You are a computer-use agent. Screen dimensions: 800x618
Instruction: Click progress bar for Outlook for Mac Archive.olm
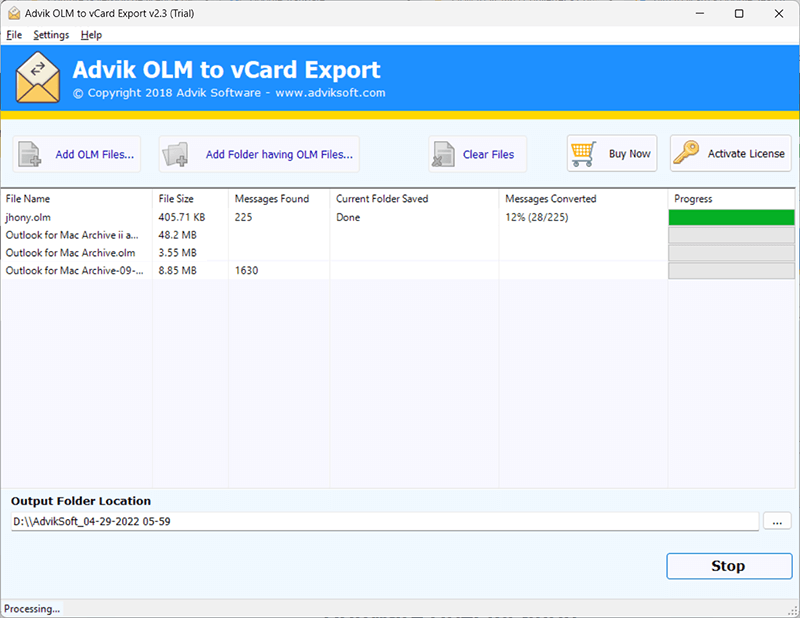[731, 253]
